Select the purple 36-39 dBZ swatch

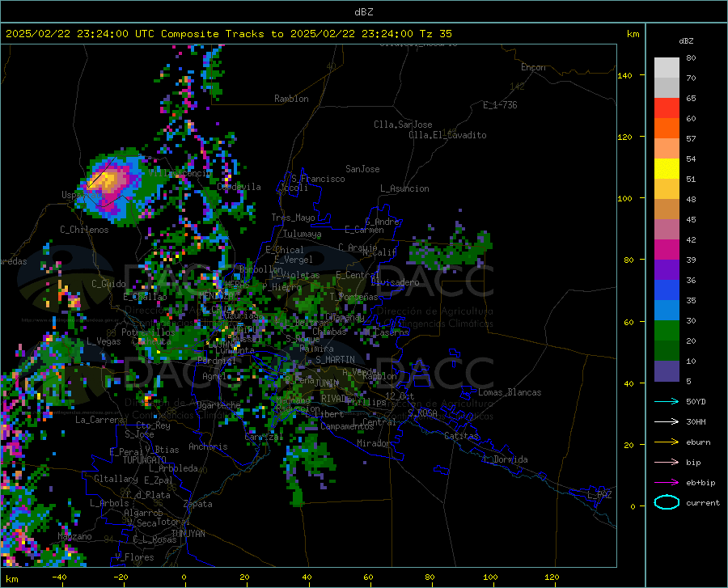pos(667,270)
